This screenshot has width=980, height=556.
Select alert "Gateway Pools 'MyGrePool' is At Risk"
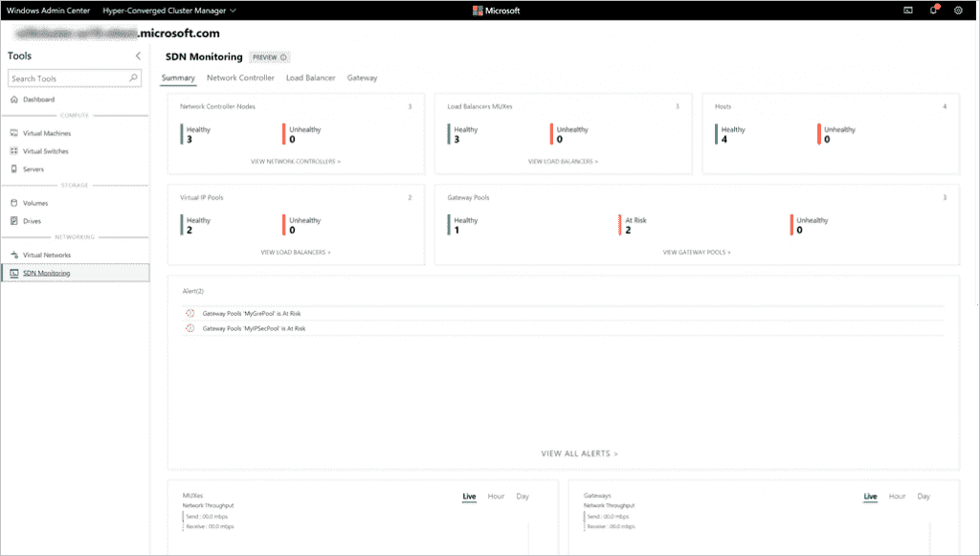coord(252,314)
